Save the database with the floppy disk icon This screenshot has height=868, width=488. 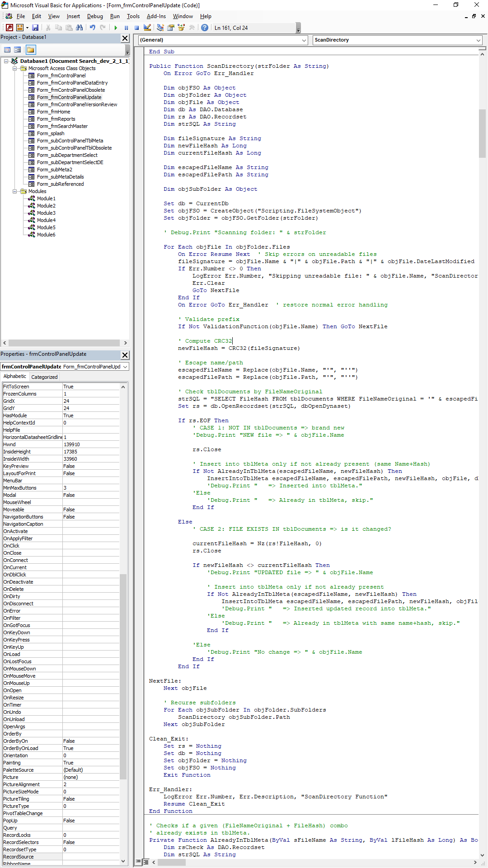point(35,28)
